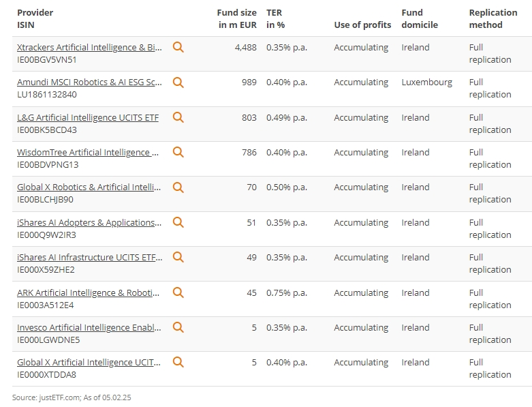Click magnifier icon for Invesco Artificial Intelligence ETF

[x=178, y=327]
